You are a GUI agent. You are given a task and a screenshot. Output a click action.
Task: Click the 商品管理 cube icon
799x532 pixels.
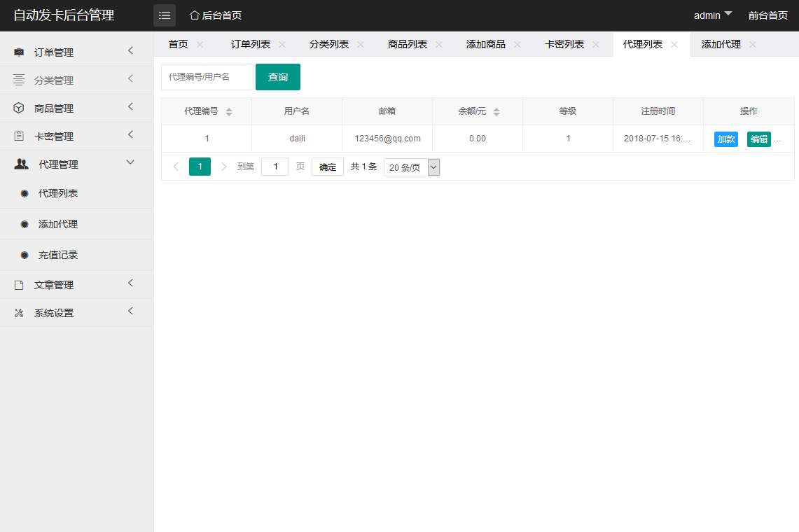point(19,108)
